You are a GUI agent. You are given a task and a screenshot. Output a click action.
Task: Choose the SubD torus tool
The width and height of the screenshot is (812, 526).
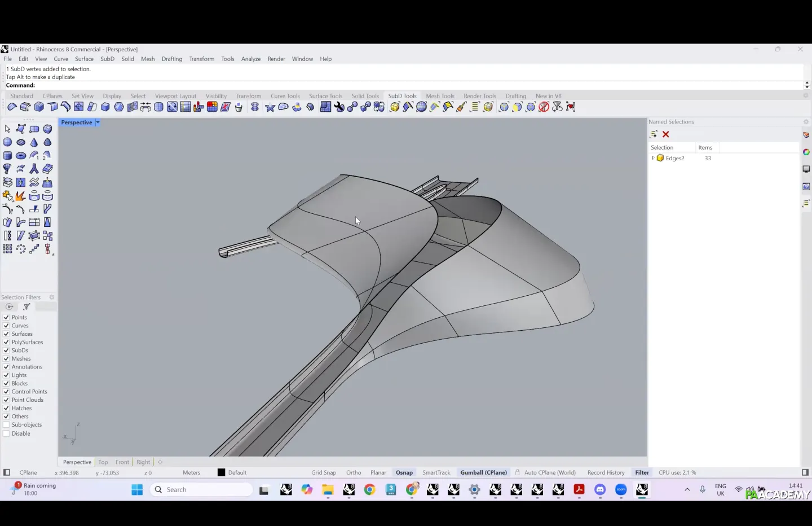pos(21,156)
